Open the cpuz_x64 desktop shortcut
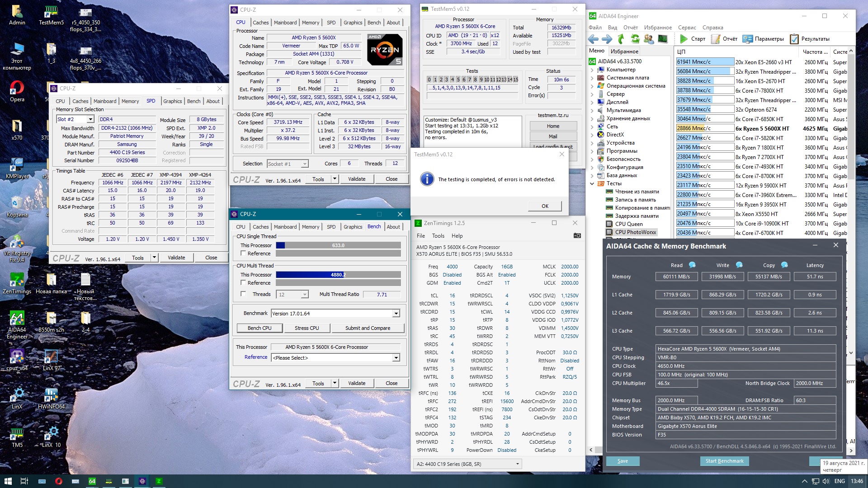This screenshot has height=488, width=868. (x=17, y=360)
